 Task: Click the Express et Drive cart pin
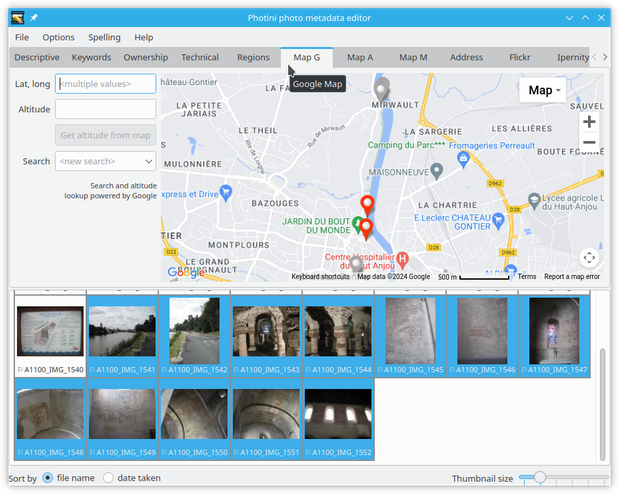[x=225, y=193]
